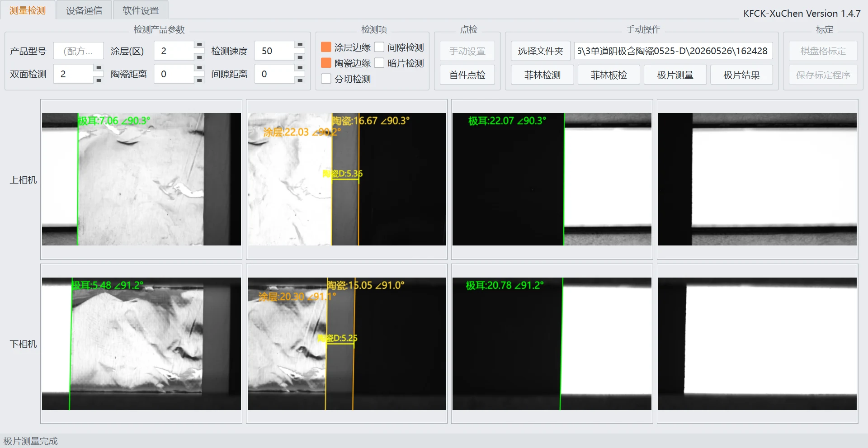Viewport: 868px width, 448px height.
Task: Click the 选择文件夹 button
Action: pyautogui.click(x=541, y=51)
